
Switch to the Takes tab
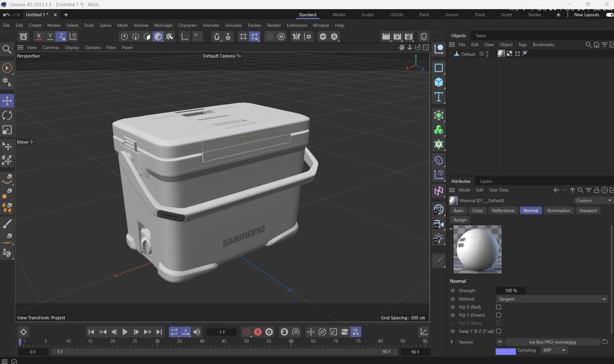481,35
